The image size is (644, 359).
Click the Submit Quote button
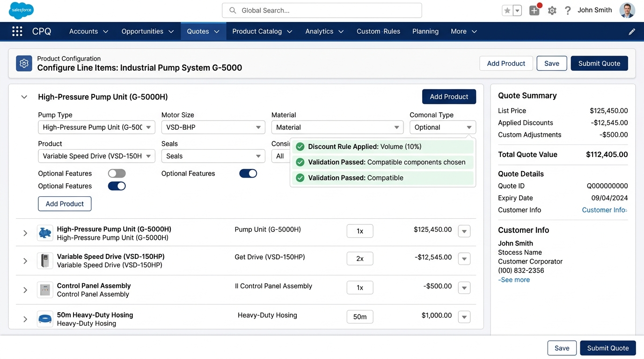[599, 63]
